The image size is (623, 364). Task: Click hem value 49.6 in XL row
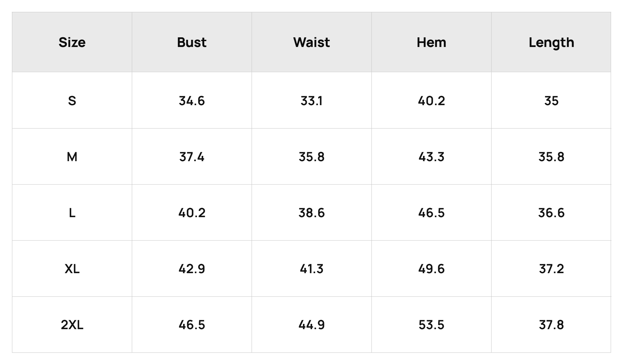point(431,269)
